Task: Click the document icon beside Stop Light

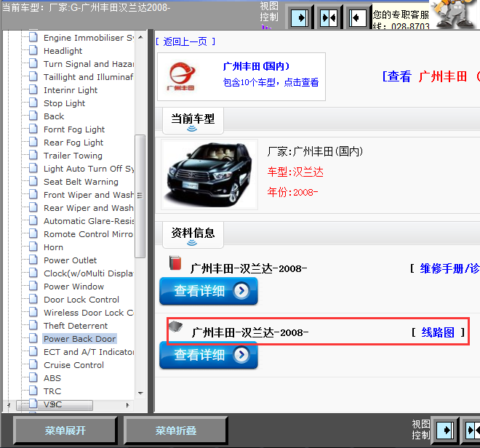Action: pos(33,103)
